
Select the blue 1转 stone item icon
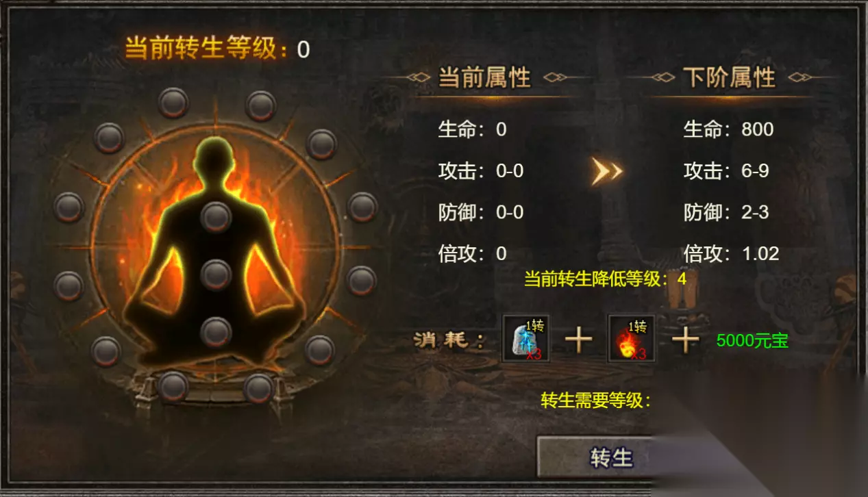click(525, 338)
